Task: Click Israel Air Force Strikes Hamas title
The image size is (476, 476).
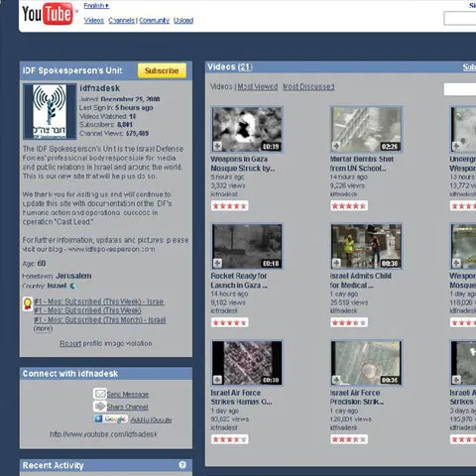Action: point(241,398)
